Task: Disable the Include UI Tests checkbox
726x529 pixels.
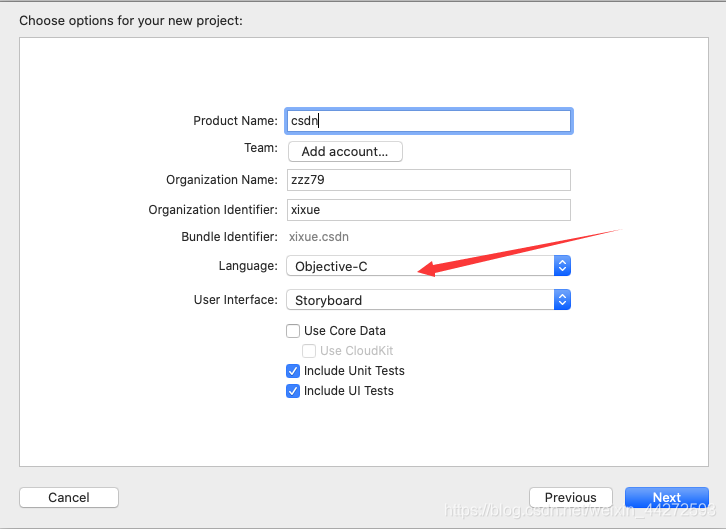Action: [293, 391]
